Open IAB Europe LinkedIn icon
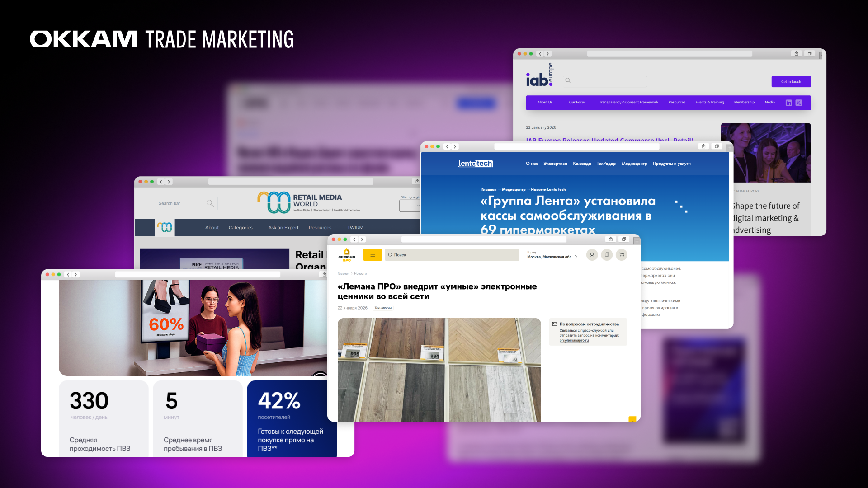 [788, 103]
